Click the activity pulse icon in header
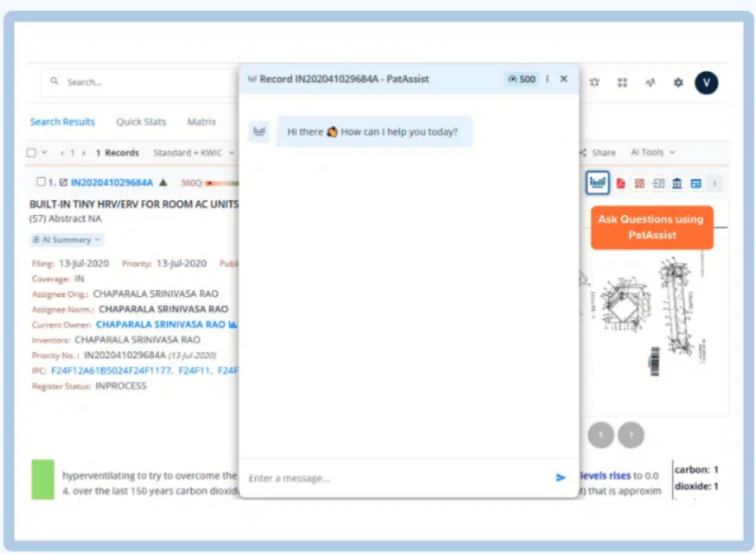The width and height of the screenshot is (756, 554). (650, 83)
